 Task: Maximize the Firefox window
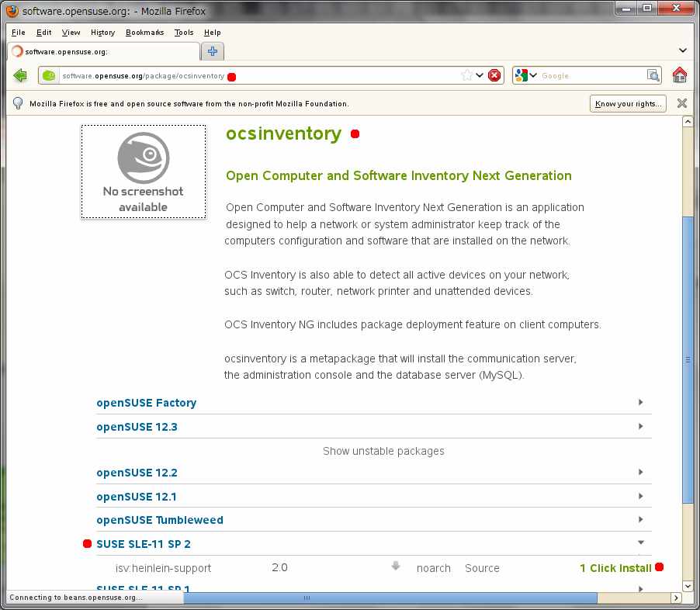pos(647,8)
